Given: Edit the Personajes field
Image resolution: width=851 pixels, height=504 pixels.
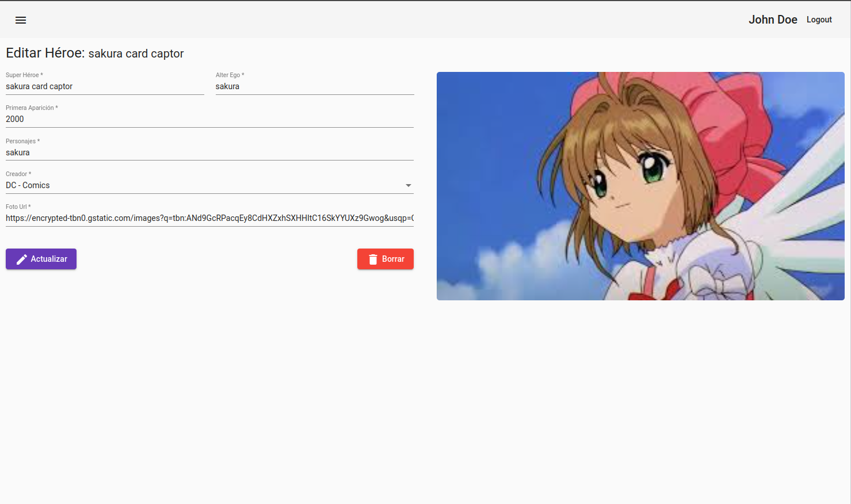Looking at the screenshot, I should [x=209, y=152].
